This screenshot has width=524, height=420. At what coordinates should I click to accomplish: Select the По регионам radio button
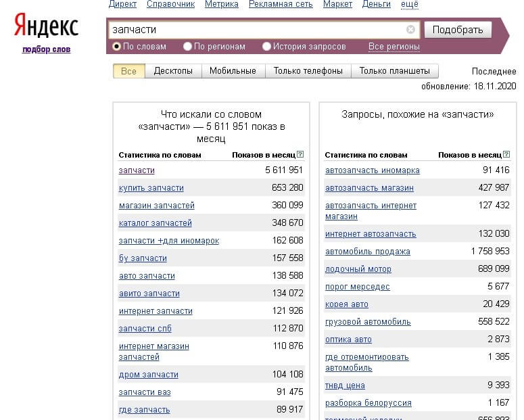click(187, 46)
